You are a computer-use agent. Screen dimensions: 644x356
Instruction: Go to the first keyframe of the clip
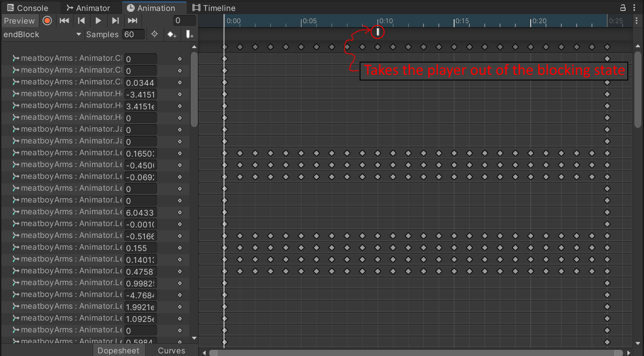pyautogui.click(x=64, y=21)
